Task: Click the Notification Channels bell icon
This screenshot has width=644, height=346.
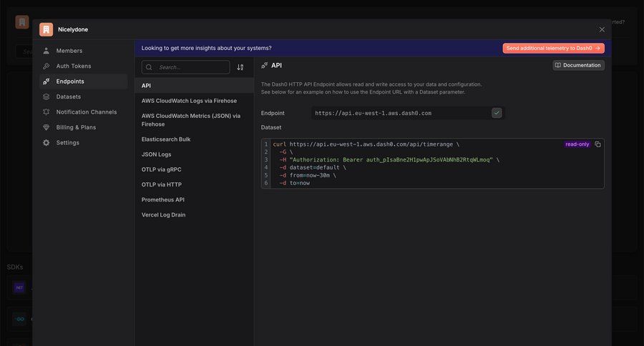Action: click(x=47, y=112)
